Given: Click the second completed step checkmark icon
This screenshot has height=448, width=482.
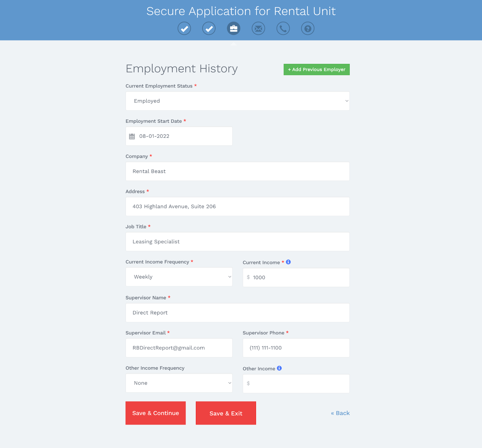Looking at the screenshot, I should (209, 29).
